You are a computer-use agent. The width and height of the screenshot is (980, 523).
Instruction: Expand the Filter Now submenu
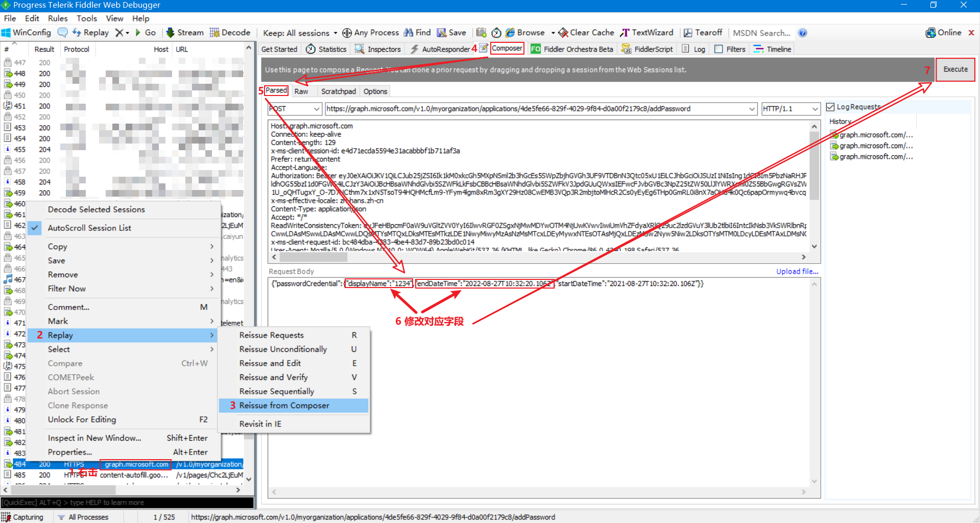[x=124, y=289]
